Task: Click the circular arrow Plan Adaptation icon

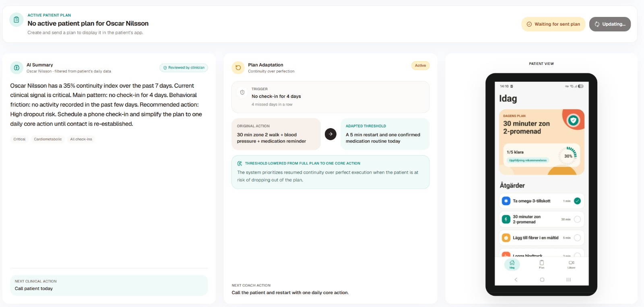Action: (x=238, y=68)
